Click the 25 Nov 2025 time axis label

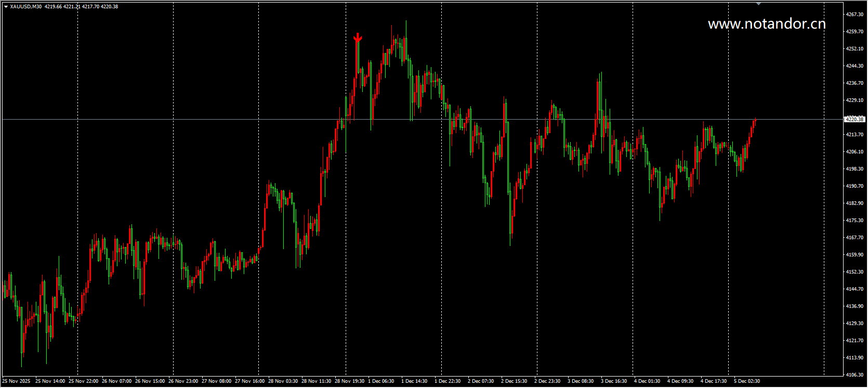pos(16,381)
